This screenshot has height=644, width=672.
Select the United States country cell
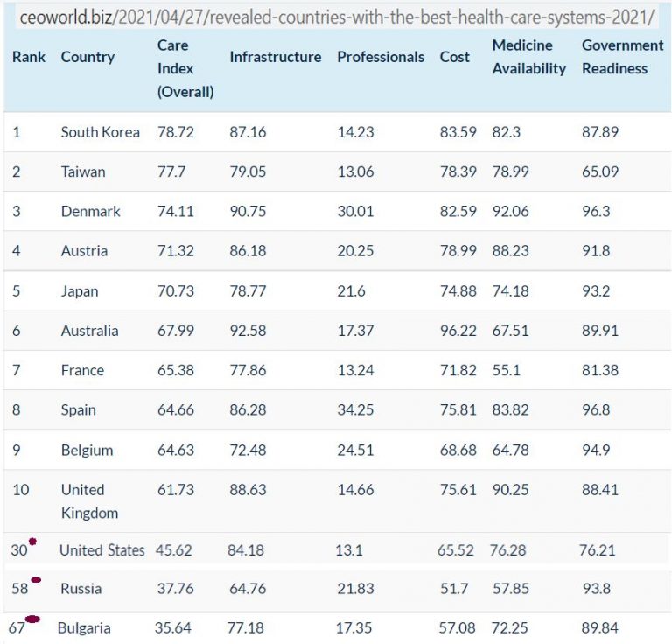pyautogui.click(x=101, y=550)
